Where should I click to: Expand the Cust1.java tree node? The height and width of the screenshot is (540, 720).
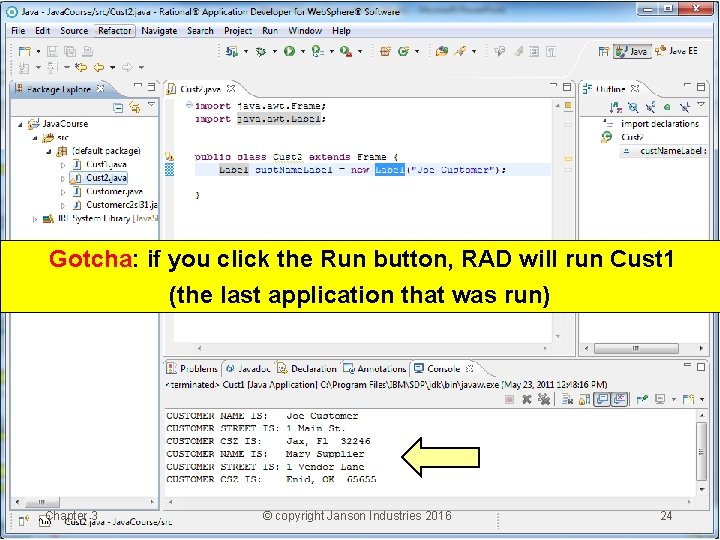point(63,165)
